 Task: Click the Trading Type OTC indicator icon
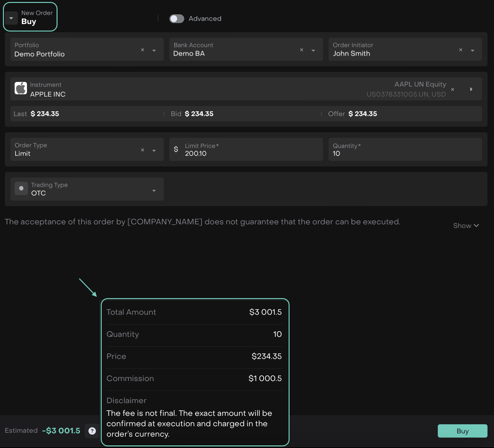pos(21,188)
